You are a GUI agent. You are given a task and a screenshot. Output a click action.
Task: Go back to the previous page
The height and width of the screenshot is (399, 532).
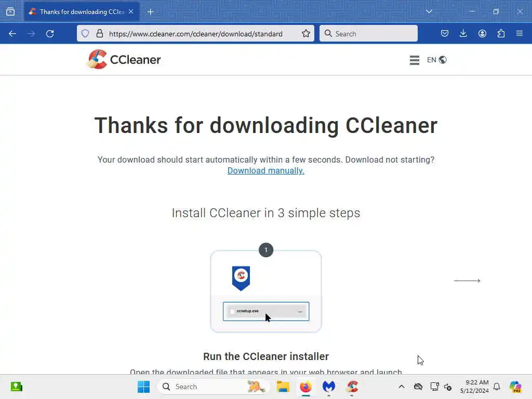(12, 34)
